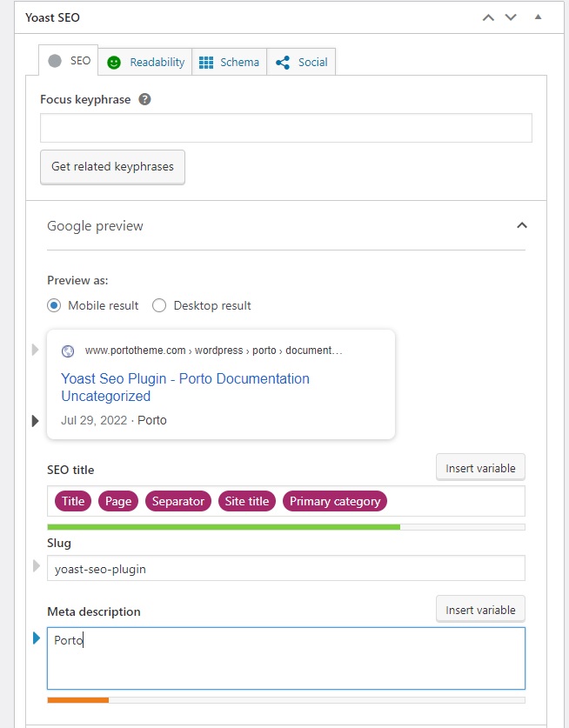Click the green Readability smiley icon
The image size is (569, 728).
coord(114,62)
